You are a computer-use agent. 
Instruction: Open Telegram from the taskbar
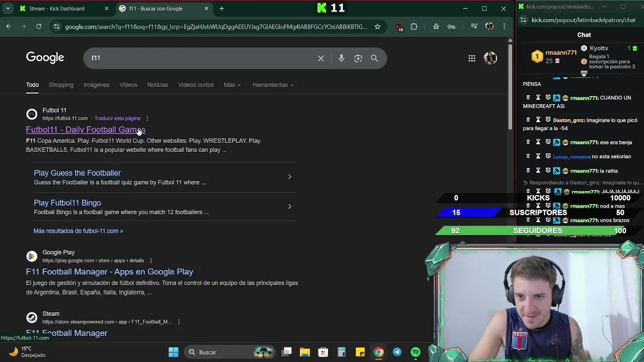click(x=397, y=352)
